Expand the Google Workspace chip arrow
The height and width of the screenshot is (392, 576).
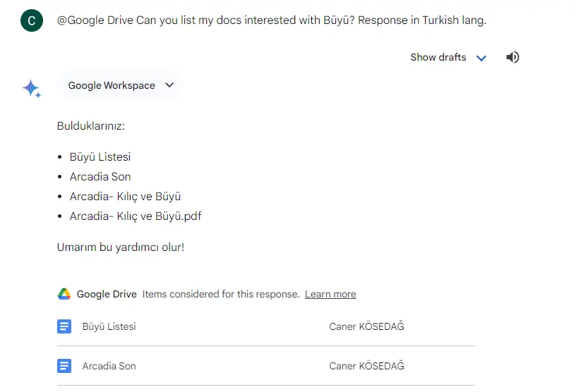point(169,85)
